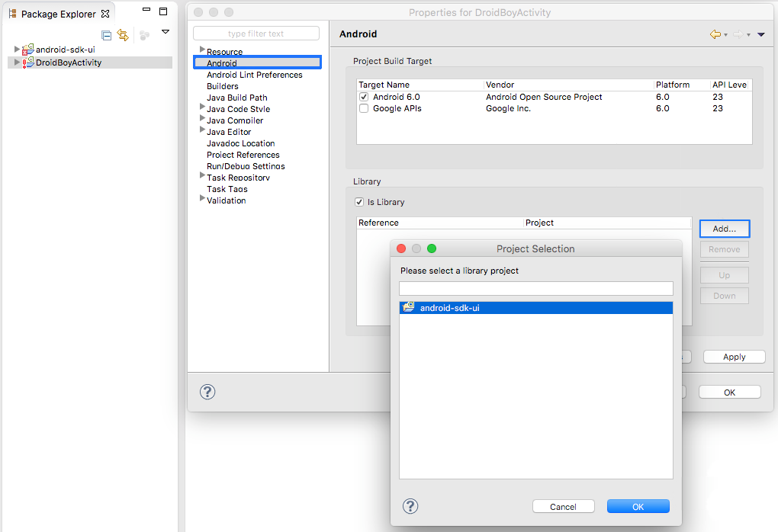Expand the Java Build Path... no, Java Code Style node

[x=202, y=108]
